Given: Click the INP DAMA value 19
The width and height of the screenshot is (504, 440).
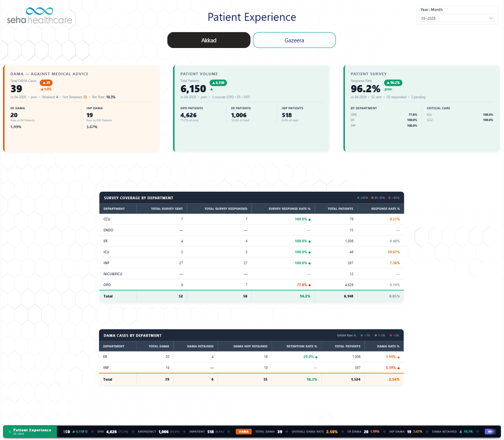Looking at the screenshot, I should coord(90,115).
